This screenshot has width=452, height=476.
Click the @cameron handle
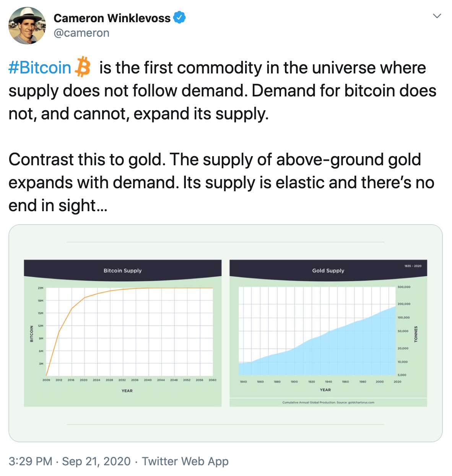coord(81,33)
